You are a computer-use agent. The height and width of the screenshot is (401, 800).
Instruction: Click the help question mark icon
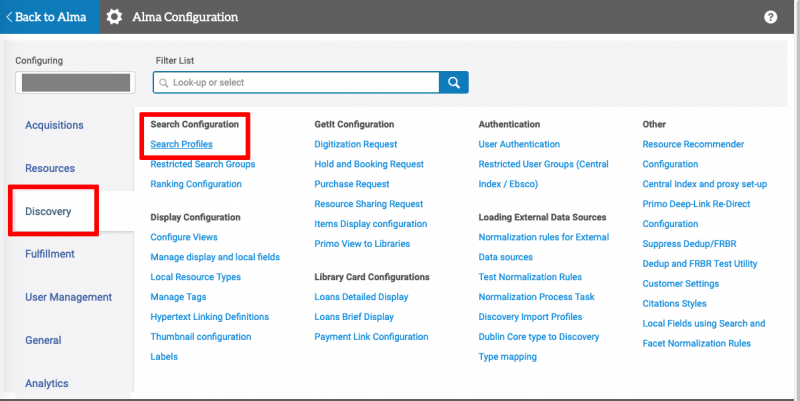click(x=770, y=17)
